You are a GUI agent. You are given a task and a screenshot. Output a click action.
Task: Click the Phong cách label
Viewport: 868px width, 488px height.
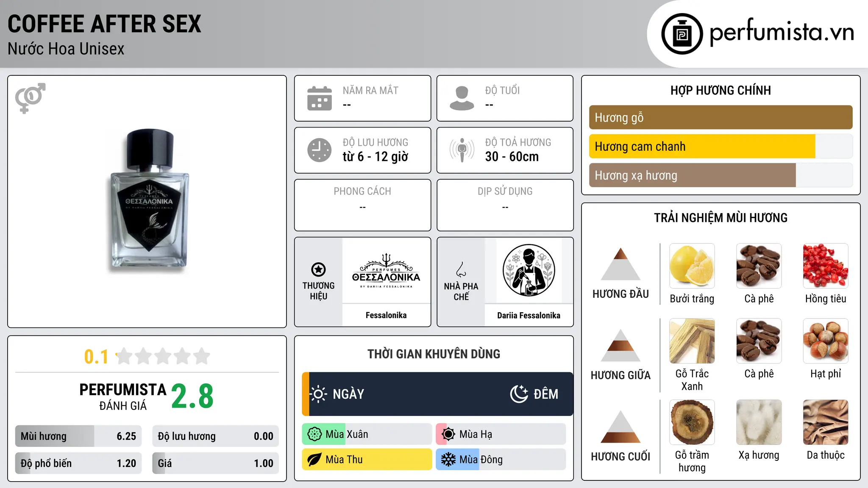click(362, 191)
